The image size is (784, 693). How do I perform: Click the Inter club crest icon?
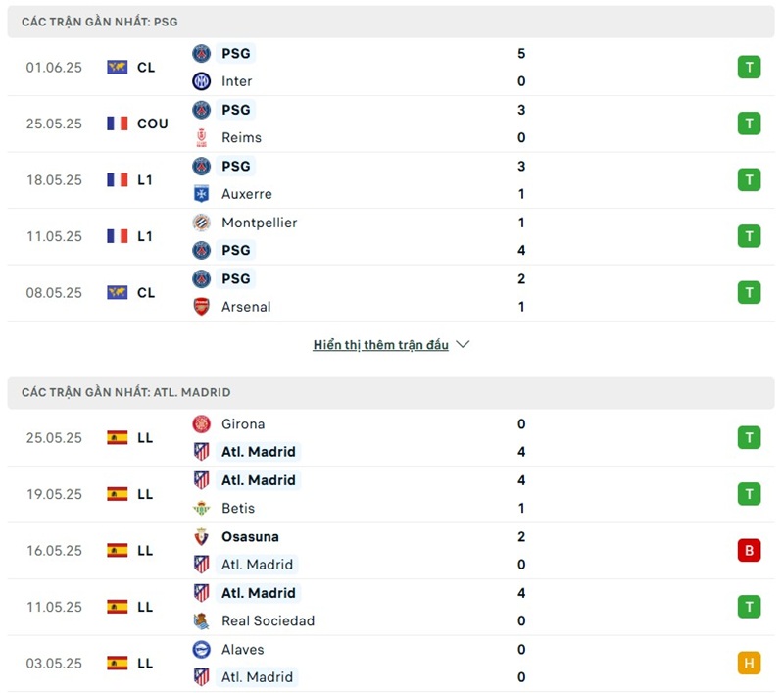pyautogui.click(x=202, y=81)
